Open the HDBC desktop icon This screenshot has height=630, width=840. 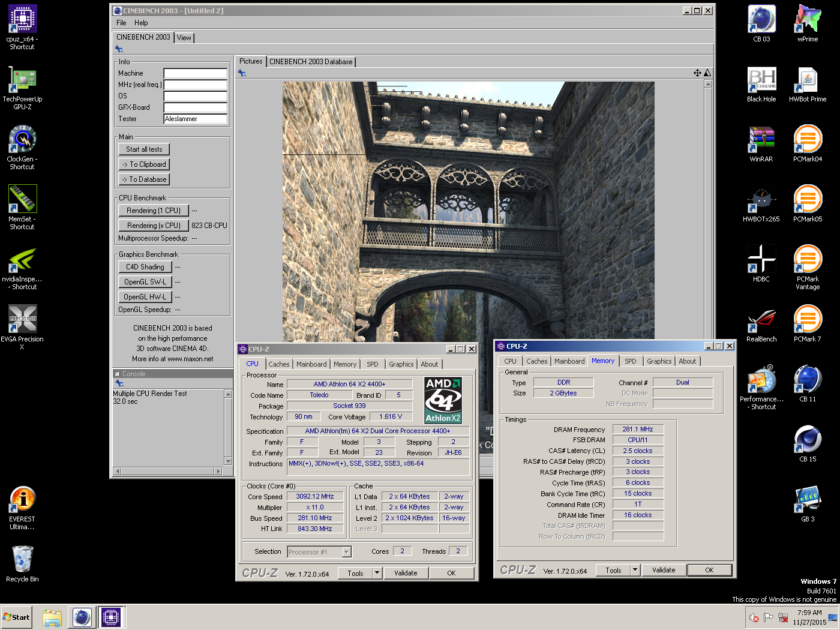761,264
